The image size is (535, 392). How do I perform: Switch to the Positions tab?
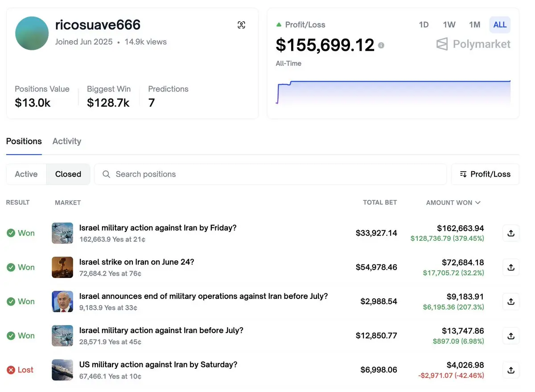pyautogui.click(x=24, y=141)
